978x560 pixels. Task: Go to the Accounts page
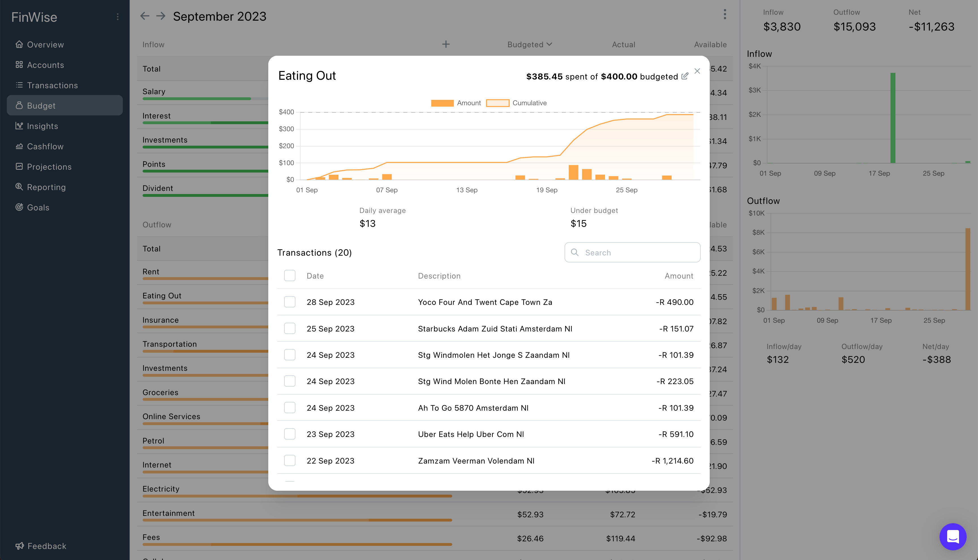[65, 65]
